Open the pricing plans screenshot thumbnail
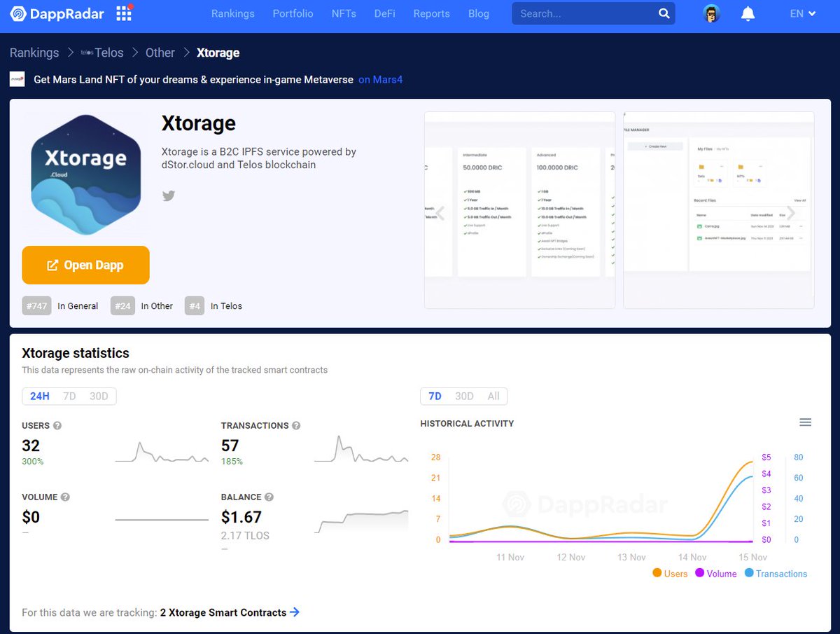The width and height of the screenshot is (840, 634). pyautogui.click(x=519, y=210)
